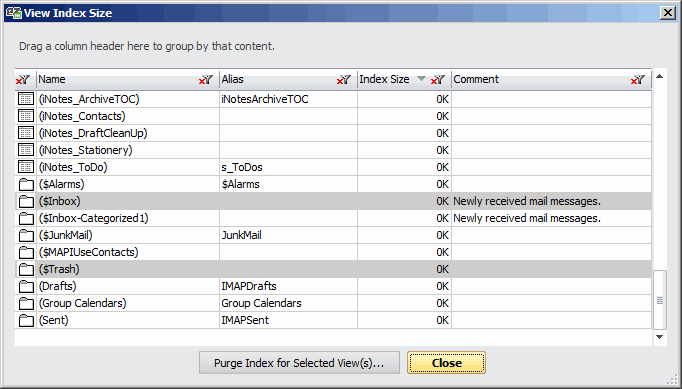Click the folder icon beside (Sent)
This screenshot has height=389, width=682.
[26, 320]
